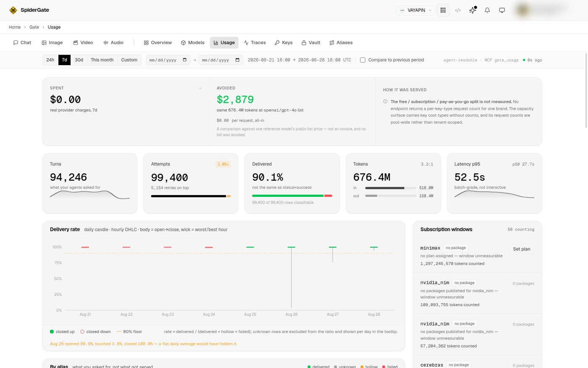Click the no package badge next to minimax

click(x=456, y=248)
